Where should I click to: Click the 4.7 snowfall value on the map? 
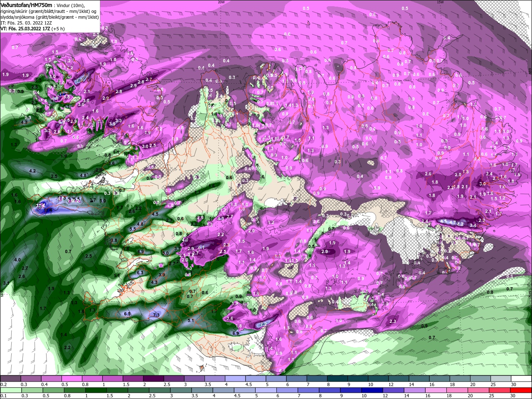coord(453,222)
